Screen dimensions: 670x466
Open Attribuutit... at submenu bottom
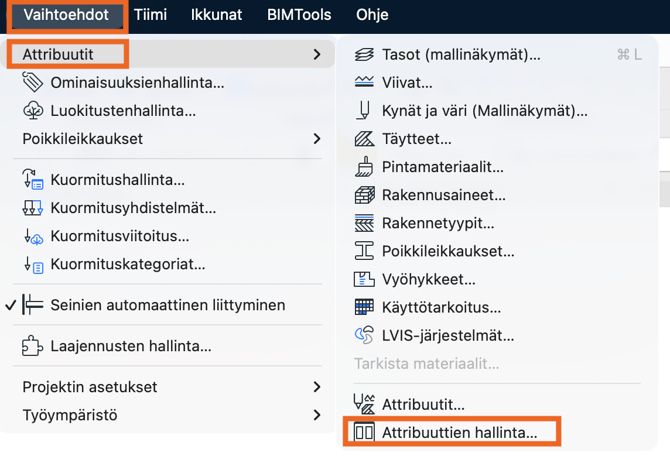coord(497,404)
